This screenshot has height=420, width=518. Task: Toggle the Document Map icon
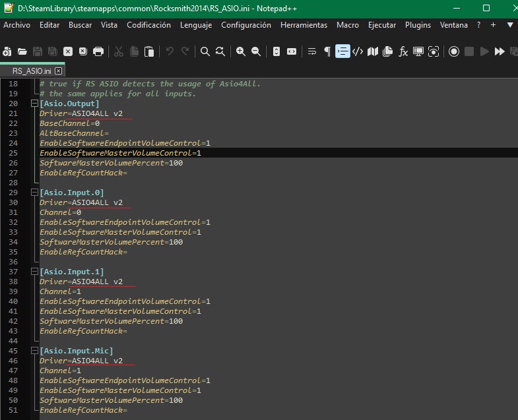(373, 51)
